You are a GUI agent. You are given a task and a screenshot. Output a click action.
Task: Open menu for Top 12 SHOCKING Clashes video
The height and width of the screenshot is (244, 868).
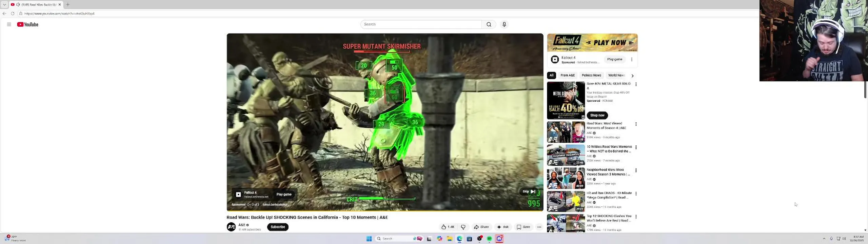coord(636,217)
